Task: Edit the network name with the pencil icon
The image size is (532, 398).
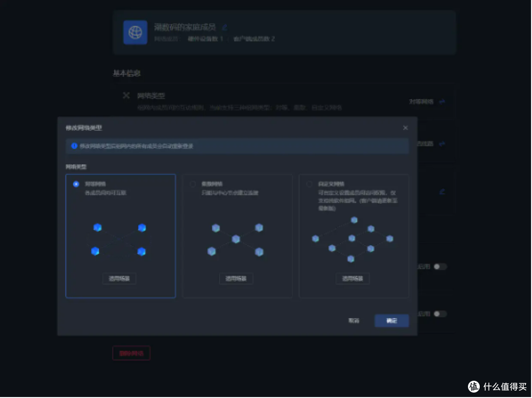Action: [224, 27]
